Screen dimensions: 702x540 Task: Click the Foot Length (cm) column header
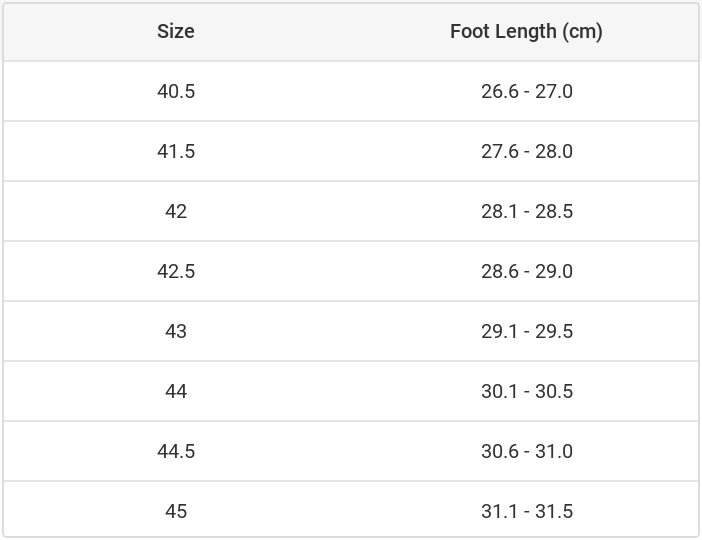coord(526,31)
